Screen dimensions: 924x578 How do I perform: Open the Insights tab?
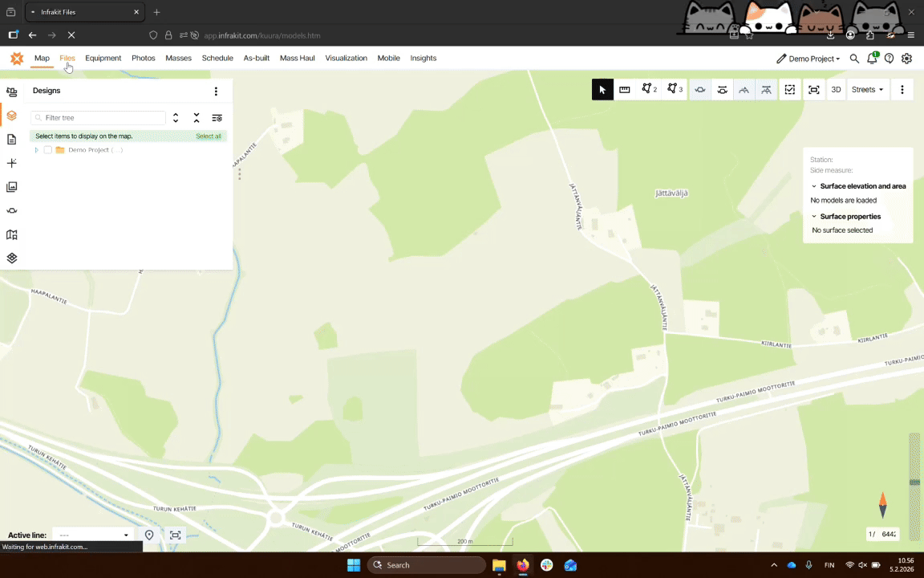[423, 58]
